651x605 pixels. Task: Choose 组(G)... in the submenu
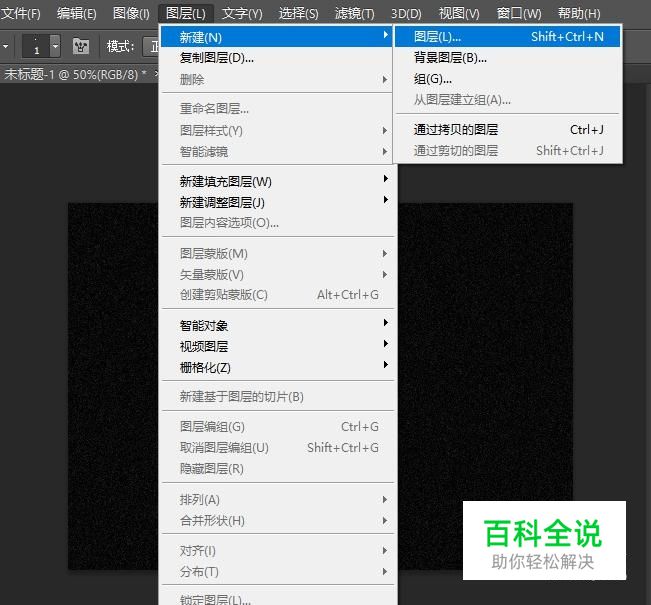tap(507, 78)
